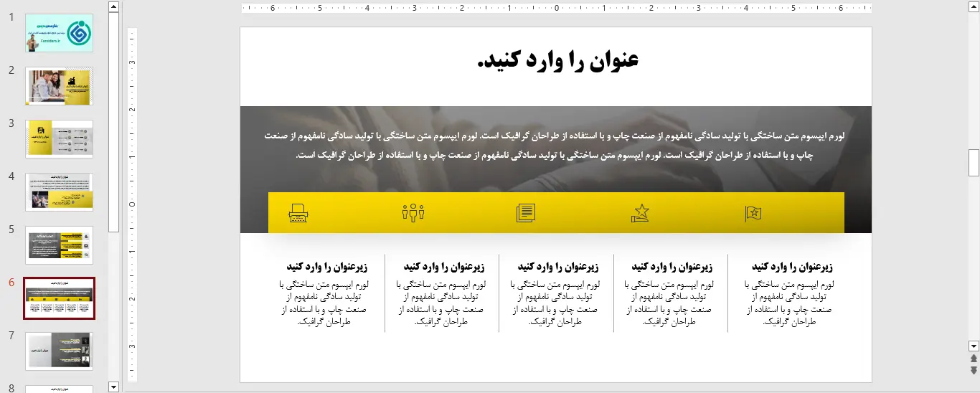This screenshot has height=393, width=980.
Task: Click the three people icon on yellow bar
Action: 413,213
